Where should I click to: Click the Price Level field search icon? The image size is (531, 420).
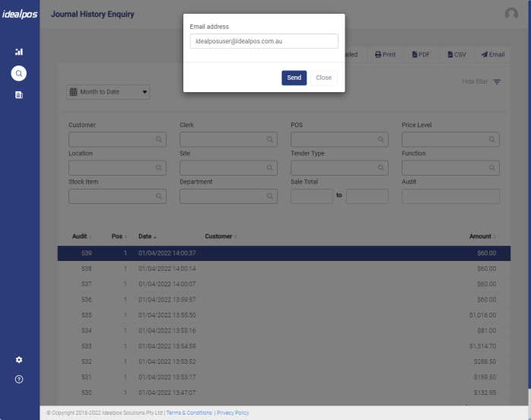point(492,139)
